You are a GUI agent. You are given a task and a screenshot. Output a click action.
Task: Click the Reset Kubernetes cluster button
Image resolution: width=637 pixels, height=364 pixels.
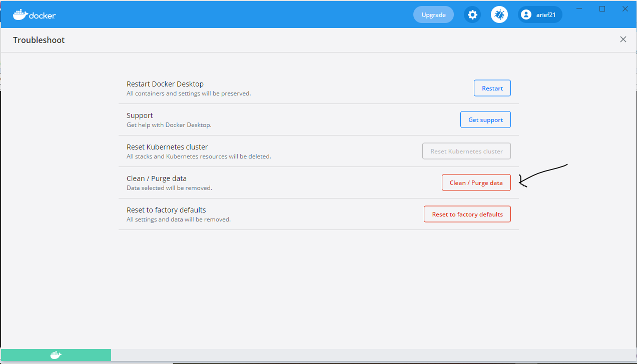[x=466, y=151]
